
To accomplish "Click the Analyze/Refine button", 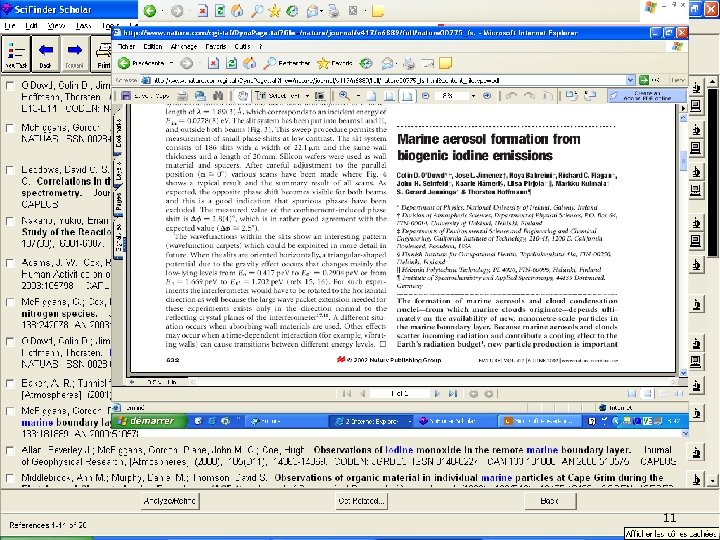I will tap(170, 501).
